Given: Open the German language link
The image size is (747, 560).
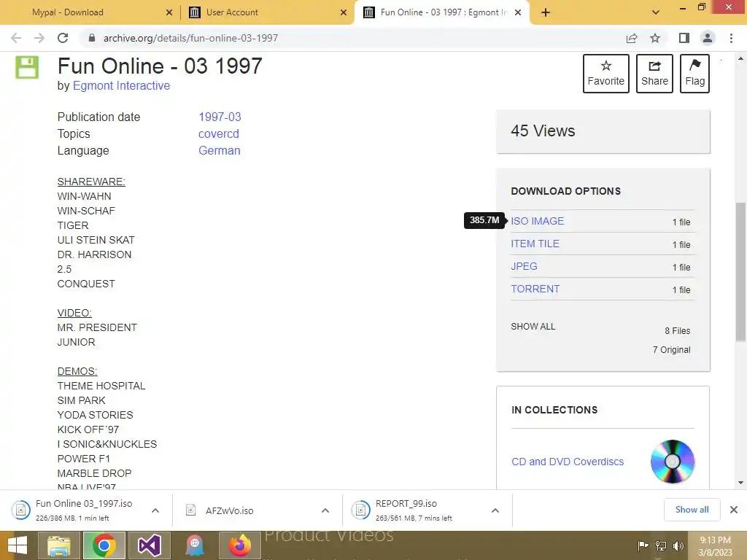Looking at the screenshot, I should (x=219, y=150).
